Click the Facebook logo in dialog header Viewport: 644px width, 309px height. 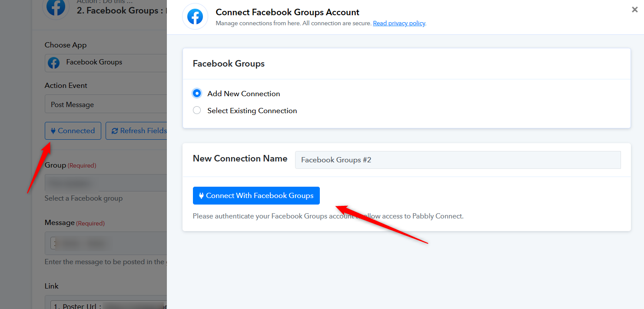[x=195, y=17]
